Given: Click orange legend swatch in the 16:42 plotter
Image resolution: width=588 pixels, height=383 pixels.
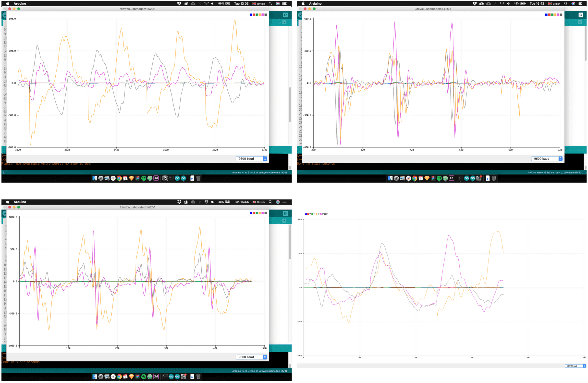Looking at the screenshot, I should coord(555,15).
